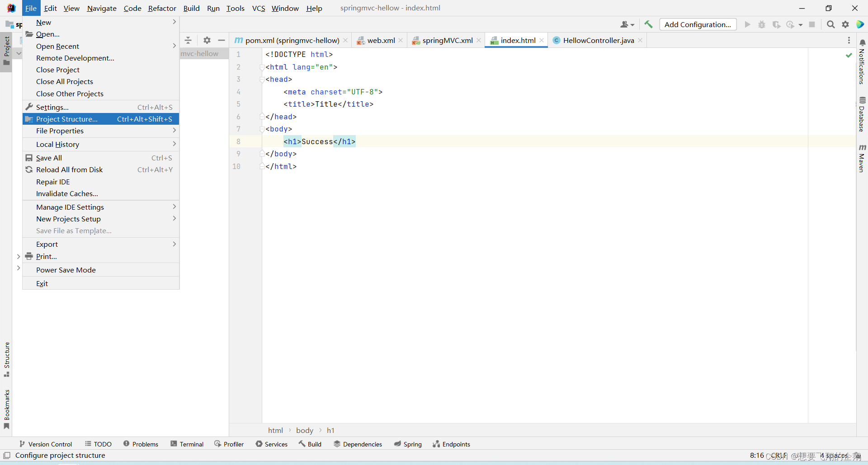Expand New Projects Setup submenu
Image resolution: width=868 pixels, height=465 pixels.
click(x=101, y=219)
